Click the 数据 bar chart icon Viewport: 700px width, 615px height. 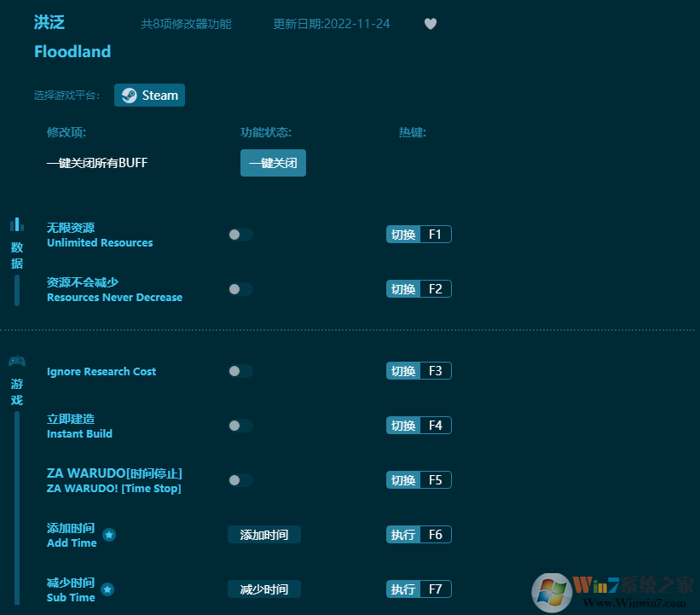pos(17,224)
